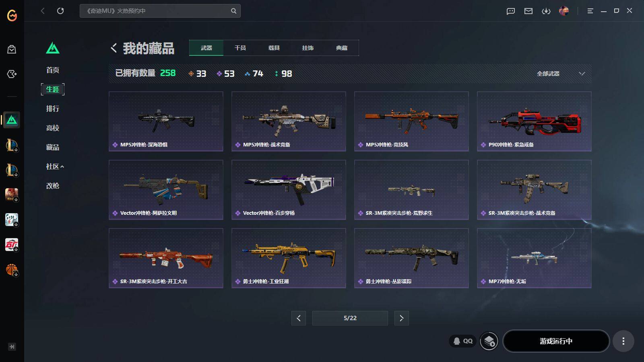Select the basketball game icon in sidebar

click(12, 269)
